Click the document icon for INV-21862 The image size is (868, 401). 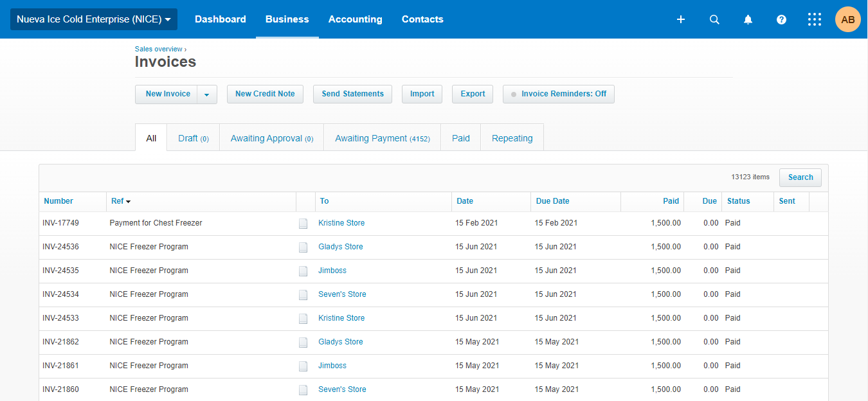click(x=303, y=343)
